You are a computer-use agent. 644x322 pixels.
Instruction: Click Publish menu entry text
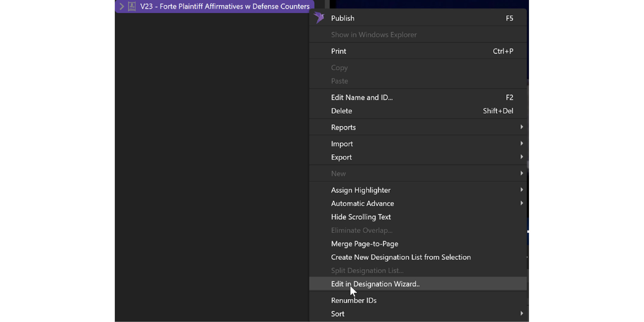[x=342, y=18]
